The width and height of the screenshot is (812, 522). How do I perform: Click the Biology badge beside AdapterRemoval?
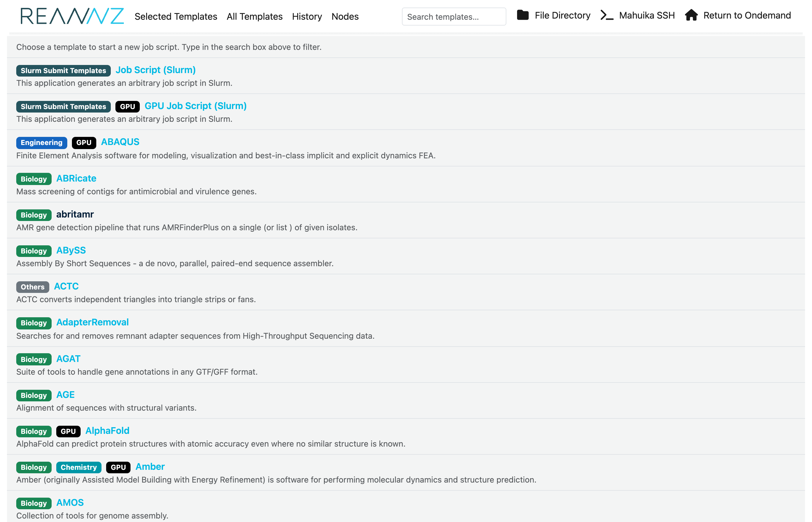34,323
